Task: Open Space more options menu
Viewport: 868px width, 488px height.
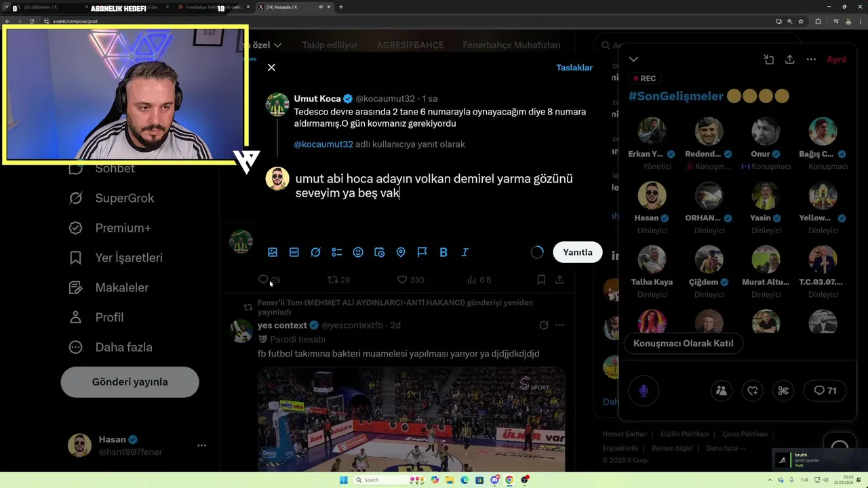Action: 811,60
